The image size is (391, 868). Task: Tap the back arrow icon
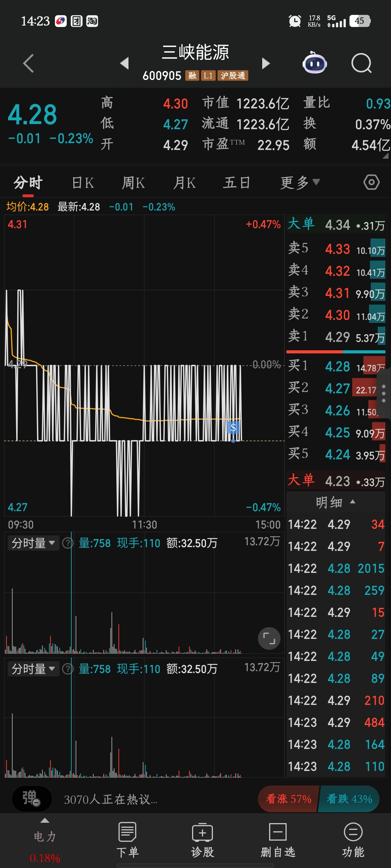tap(29, 63)
